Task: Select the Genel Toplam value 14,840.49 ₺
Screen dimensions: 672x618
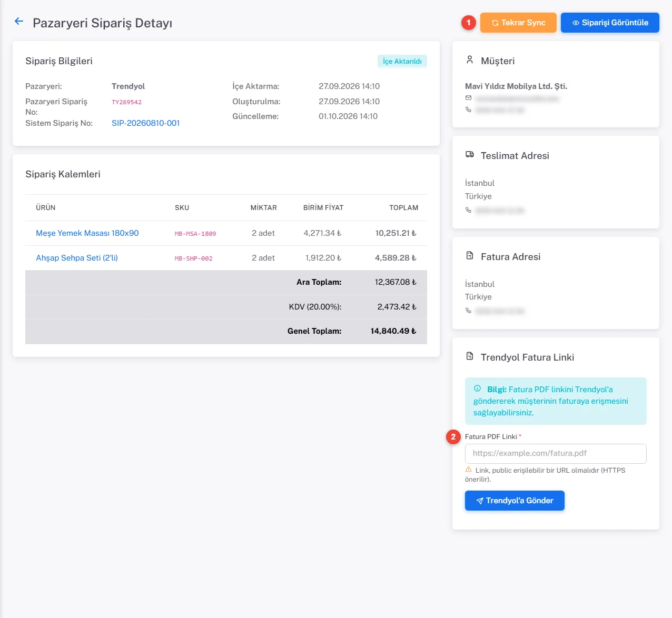Action: [393, 331]
